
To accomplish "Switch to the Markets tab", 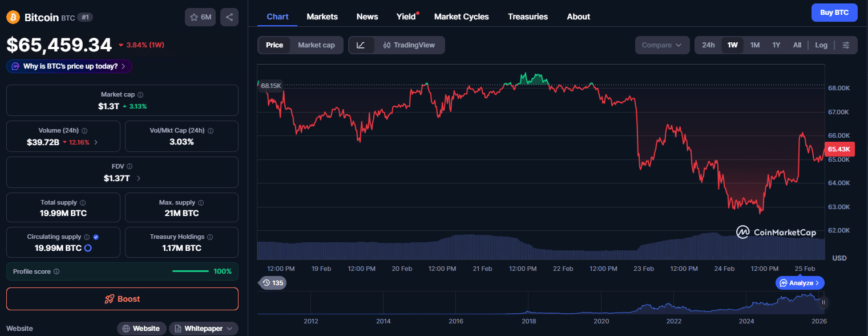I will (322, 17).
